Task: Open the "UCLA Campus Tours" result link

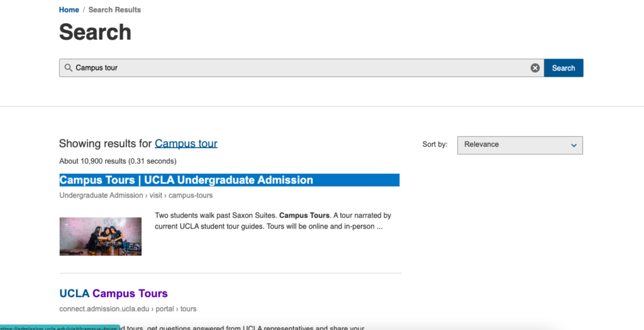Action: click(x=114, y=294)
